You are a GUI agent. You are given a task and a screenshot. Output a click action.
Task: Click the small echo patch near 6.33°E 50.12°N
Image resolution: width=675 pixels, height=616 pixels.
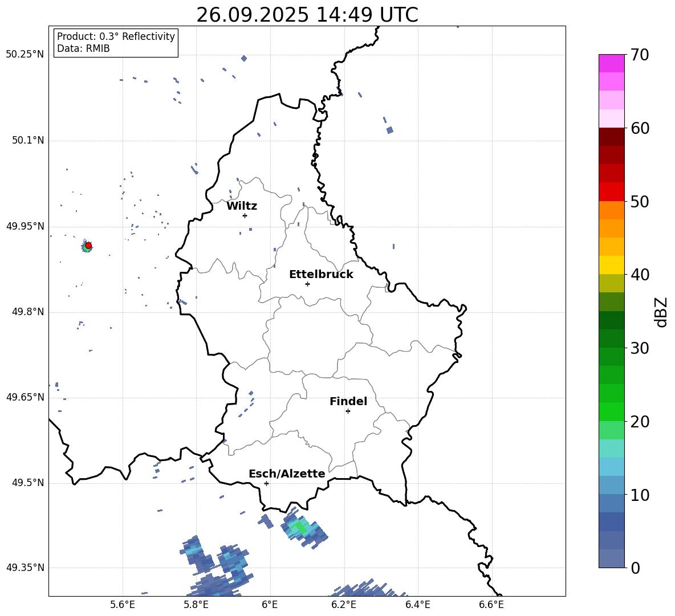389,130
